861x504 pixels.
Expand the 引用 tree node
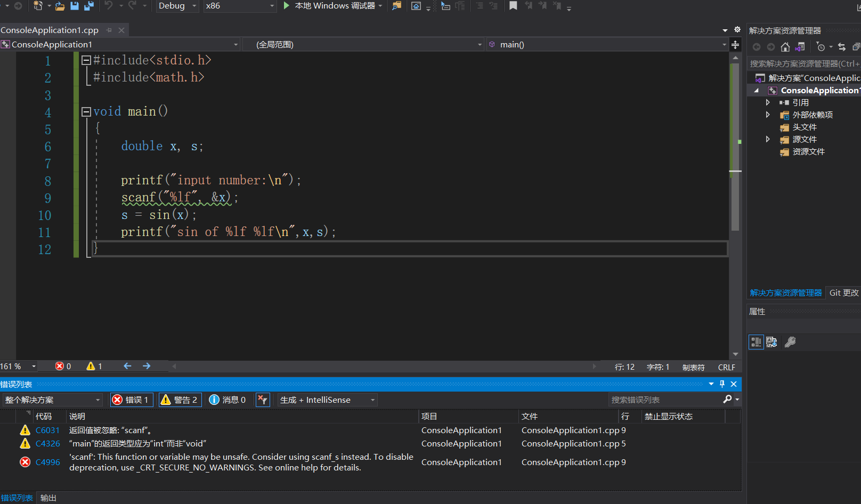pos(768,102)
